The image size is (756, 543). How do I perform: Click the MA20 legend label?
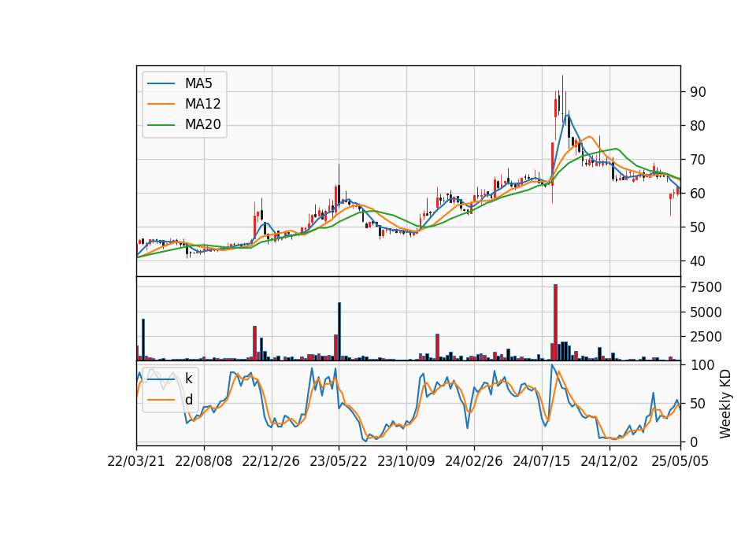click(x=202, y=125)
